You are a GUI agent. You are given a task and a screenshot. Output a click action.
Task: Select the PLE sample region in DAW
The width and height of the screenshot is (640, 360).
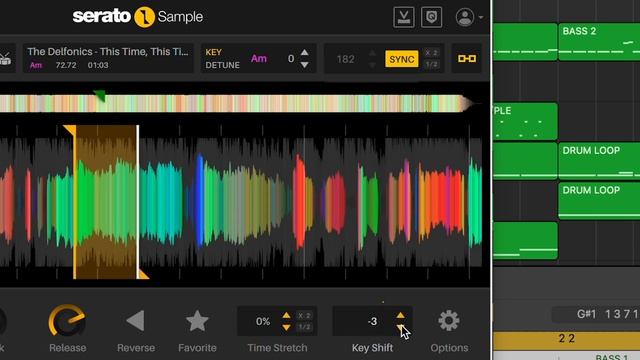click(x=525, y=121)
